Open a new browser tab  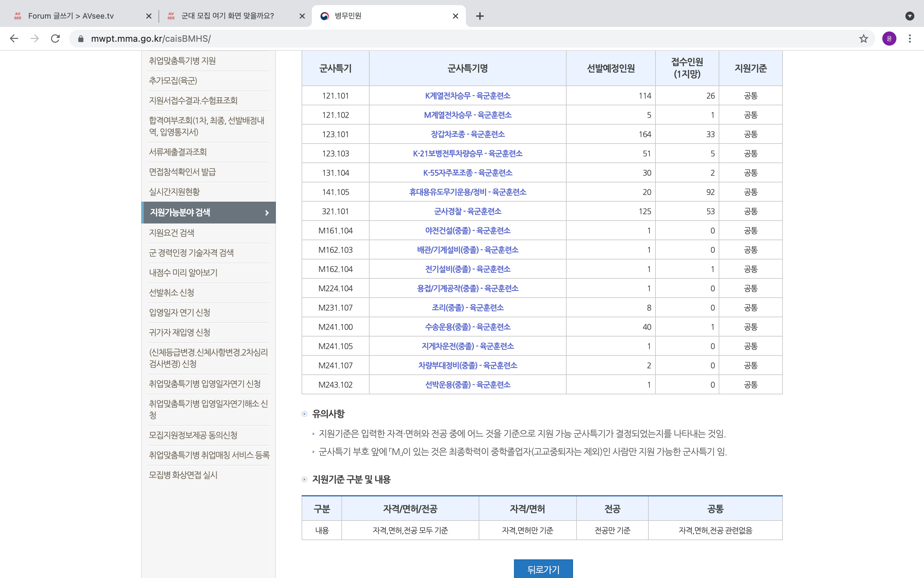[480, 16]
